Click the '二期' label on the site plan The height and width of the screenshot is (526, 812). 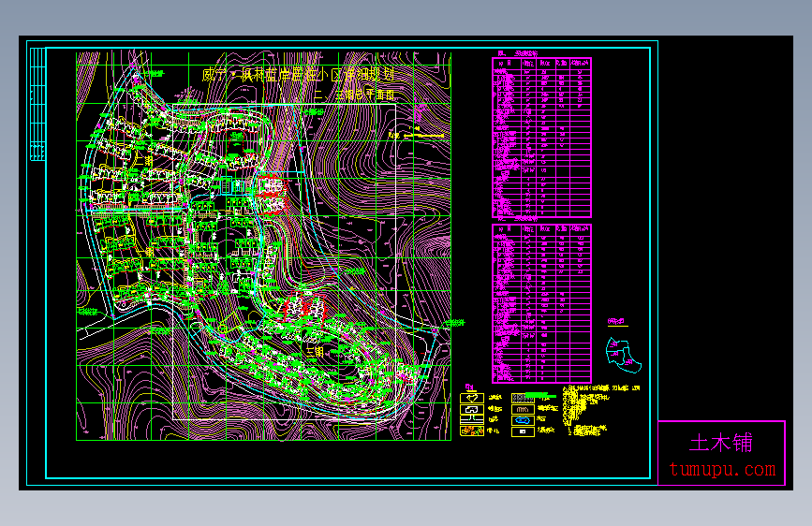[144, 161]
